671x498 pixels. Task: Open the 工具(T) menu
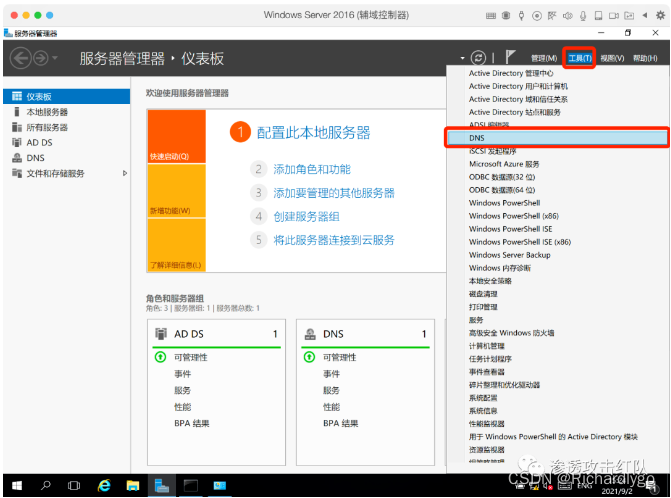(579, 58)
